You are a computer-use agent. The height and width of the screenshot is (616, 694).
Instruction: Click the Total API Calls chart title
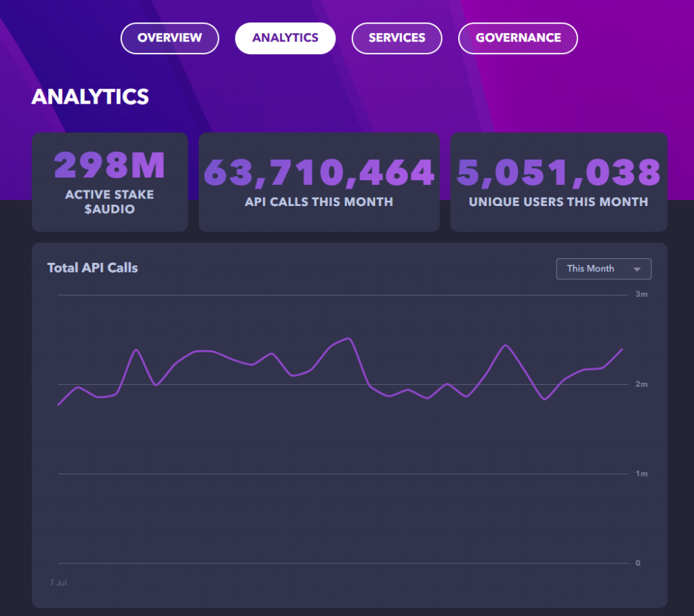[92, 268]
